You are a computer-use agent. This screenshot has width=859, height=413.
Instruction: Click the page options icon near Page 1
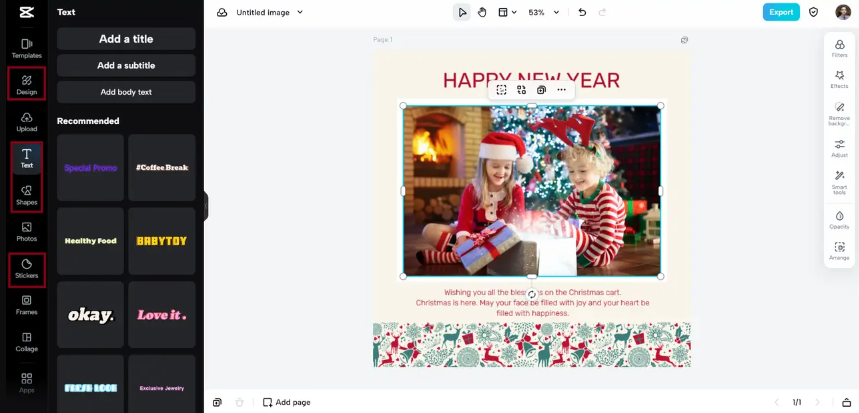684,40
